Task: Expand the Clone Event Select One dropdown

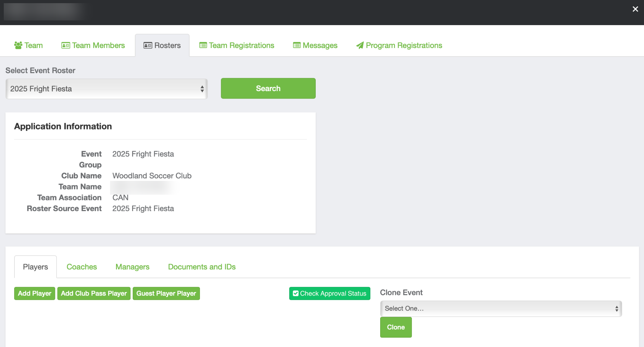Action: (x=501, y=309)
